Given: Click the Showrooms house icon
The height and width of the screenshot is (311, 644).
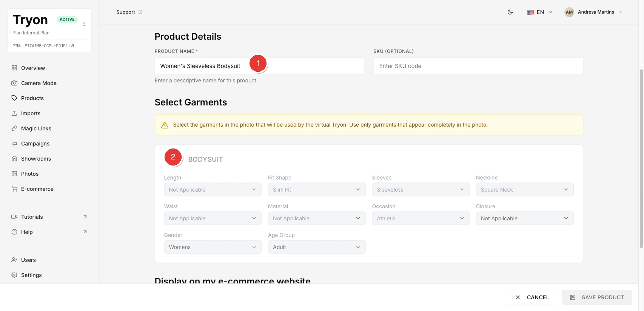Looking at the screenshot, I should [14, 159].
